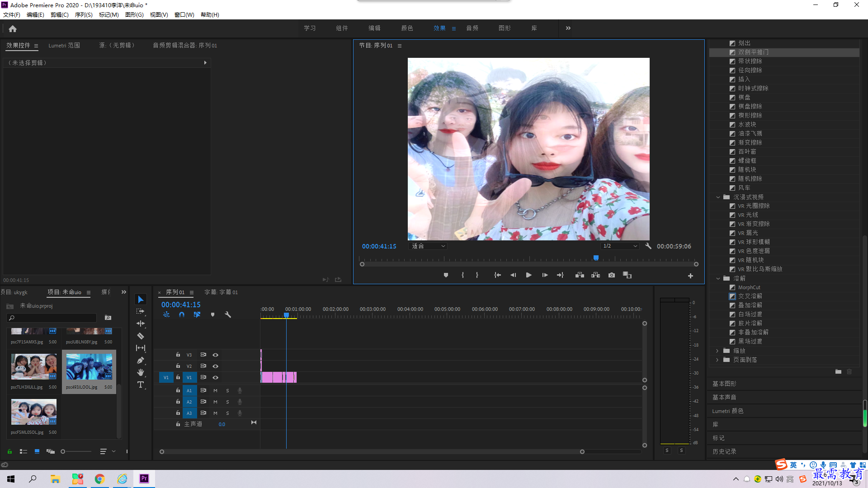Screen dimensions: 868x488
Task: Open 基本声音 panel
Action: click(724, 397)
